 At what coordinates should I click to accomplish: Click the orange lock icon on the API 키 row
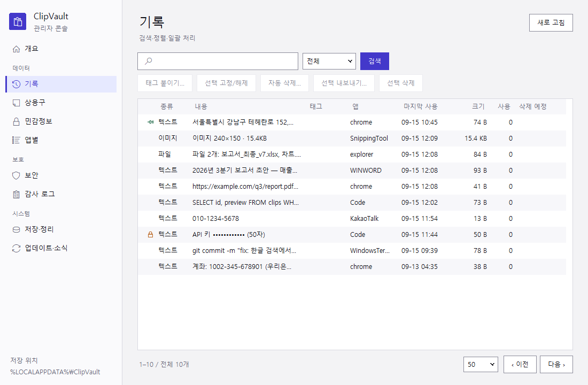[x=150, y=235]
